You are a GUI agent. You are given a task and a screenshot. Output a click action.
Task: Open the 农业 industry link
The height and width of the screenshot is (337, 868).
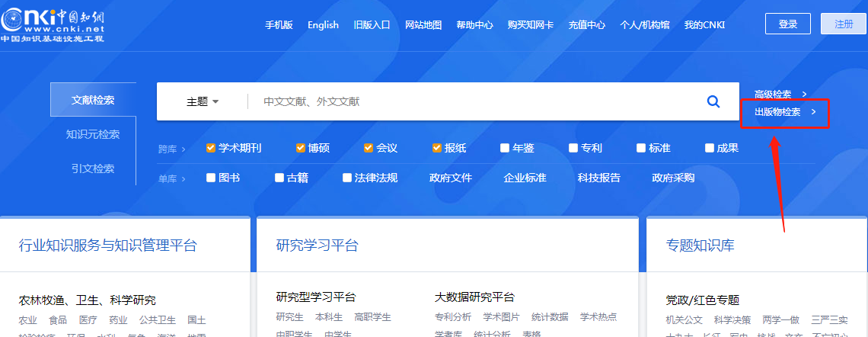tap(27, 319)
